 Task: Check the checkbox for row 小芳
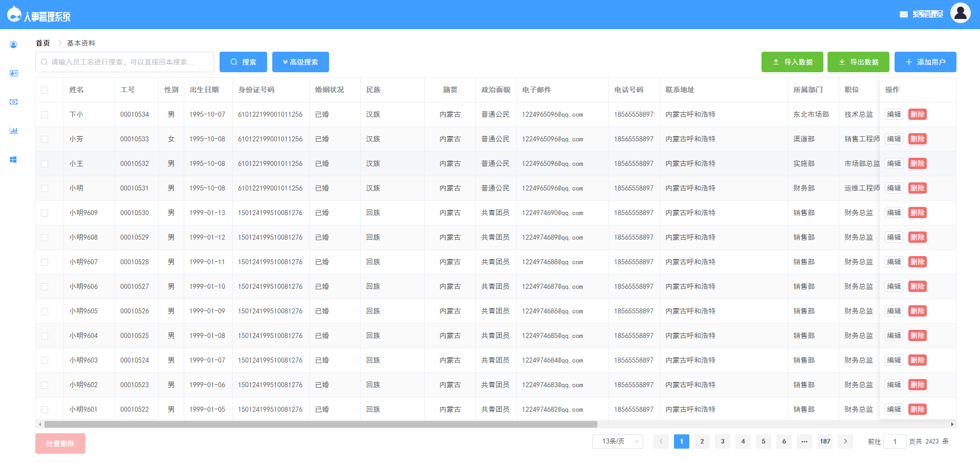point(45,139)
